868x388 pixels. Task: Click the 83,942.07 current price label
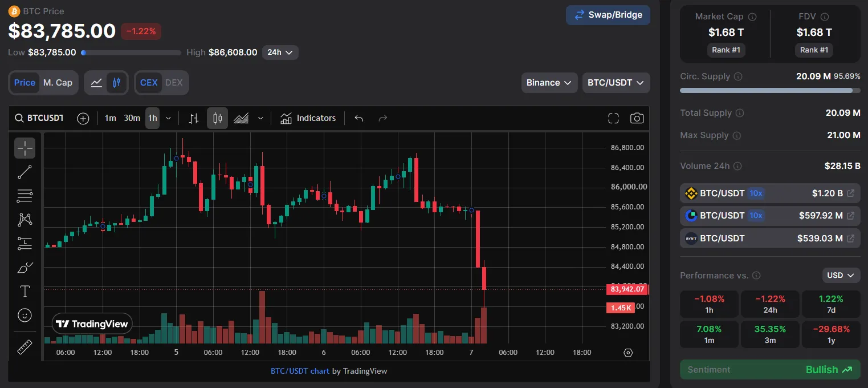(x=627, y=289)
